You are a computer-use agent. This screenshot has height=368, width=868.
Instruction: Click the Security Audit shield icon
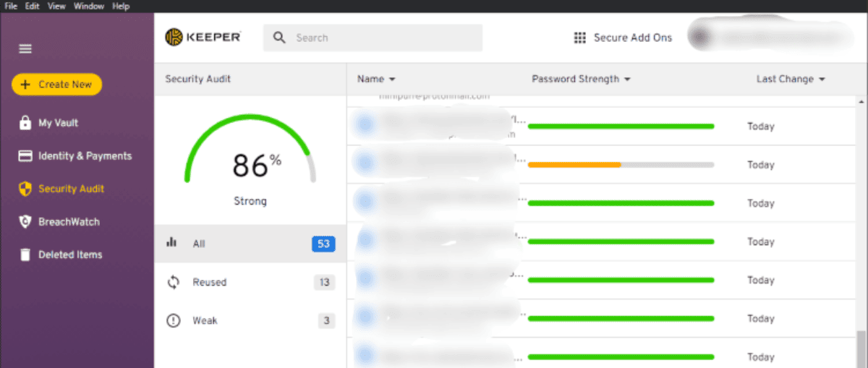[25, 189]
